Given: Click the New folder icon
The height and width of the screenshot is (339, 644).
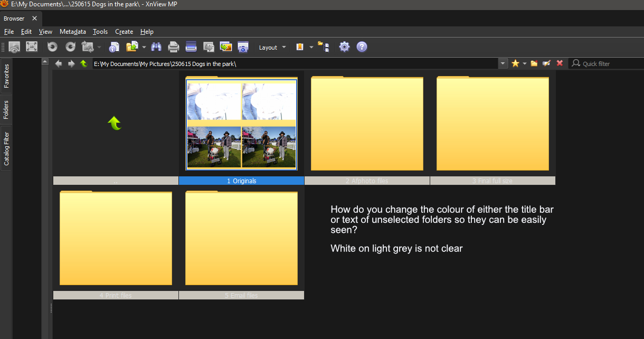Looking at the screenshot, I should pyautogui.click(x=534, y=63).
